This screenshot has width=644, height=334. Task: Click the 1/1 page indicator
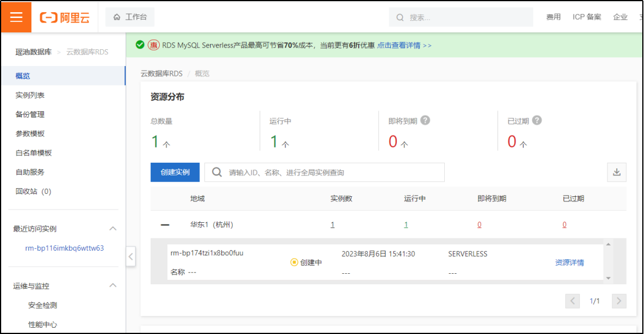click(x=595, y=301)
